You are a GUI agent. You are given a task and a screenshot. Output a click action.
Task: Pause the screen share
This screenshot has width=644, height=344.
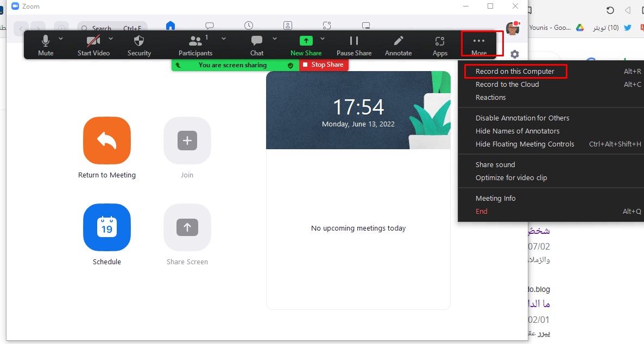354,42
